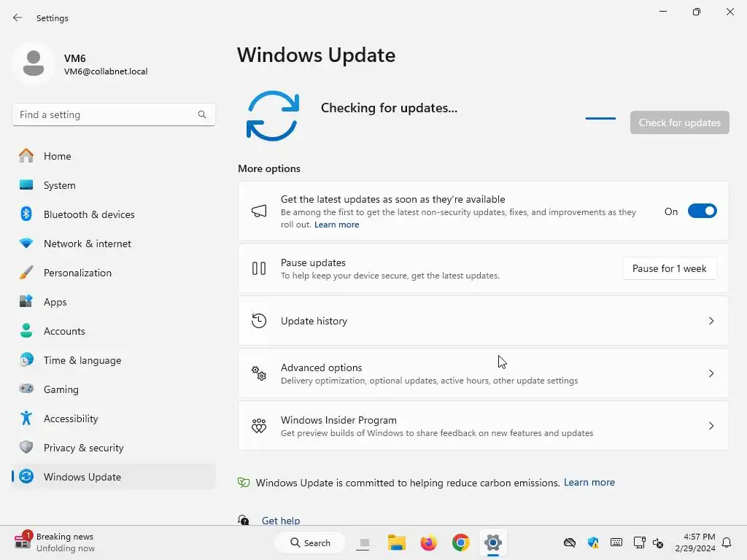This screenshot has width=747, height=560.
Task: Click the large blue update sync icon
Action: coord(273,116)
